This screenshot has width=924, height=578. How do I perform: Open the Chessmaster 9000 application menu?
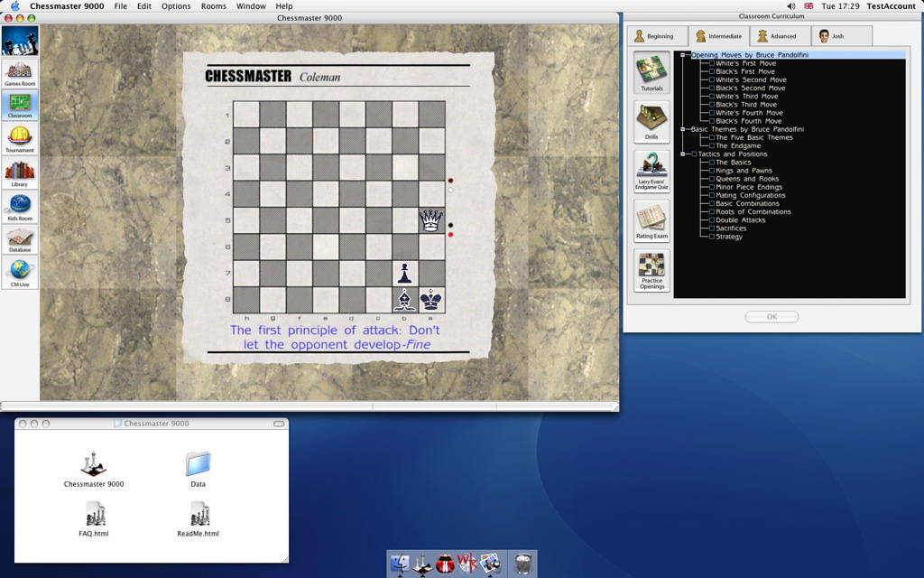click(x=67, y=6)
